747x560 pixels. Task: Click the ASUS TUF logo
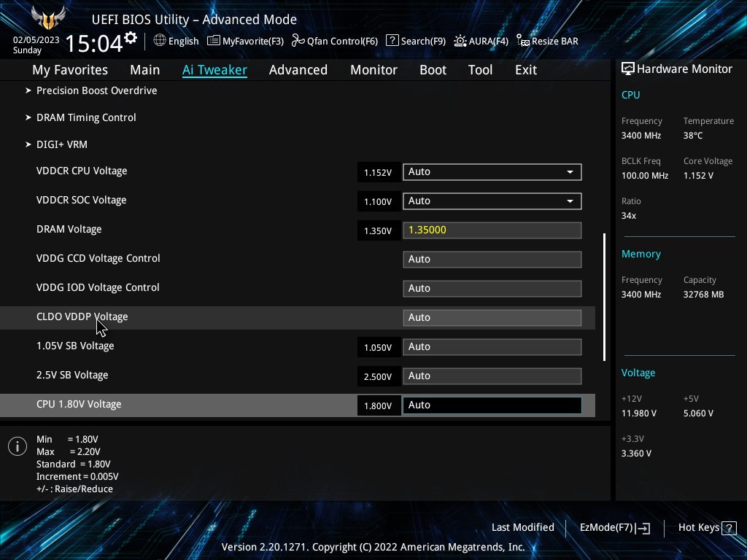pos(47,18)
